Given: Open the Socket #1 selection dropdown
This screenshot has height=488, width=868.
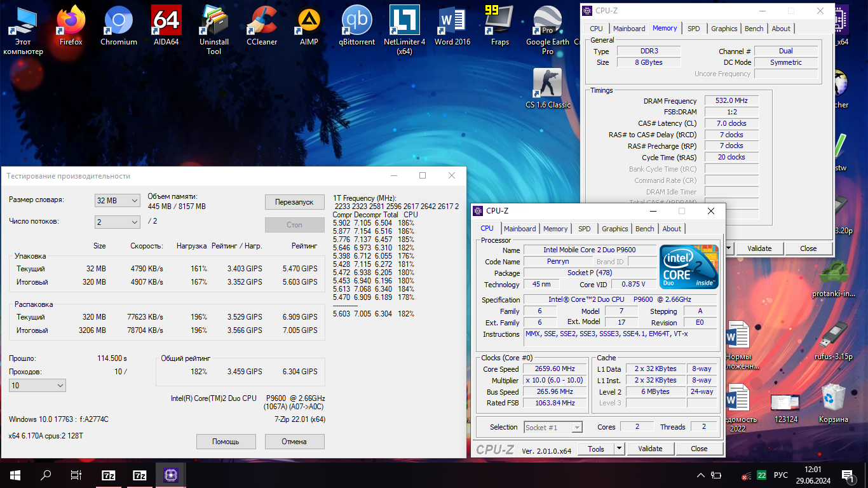Looking at the screenshot, I should [x=553, y=428].
